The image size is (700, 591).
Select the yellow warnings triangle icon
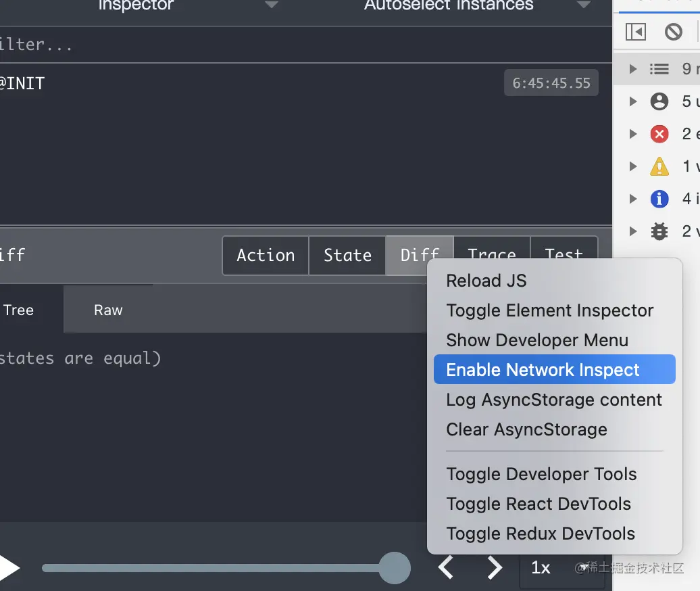point(659,166)
